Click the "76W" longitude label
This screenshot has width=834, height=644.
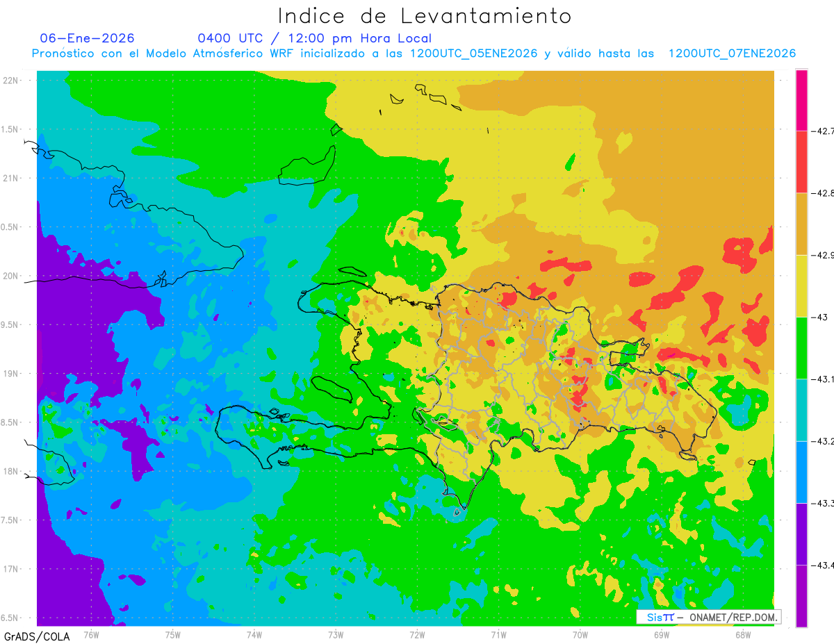pyautogui.click(x=91, y=634)
